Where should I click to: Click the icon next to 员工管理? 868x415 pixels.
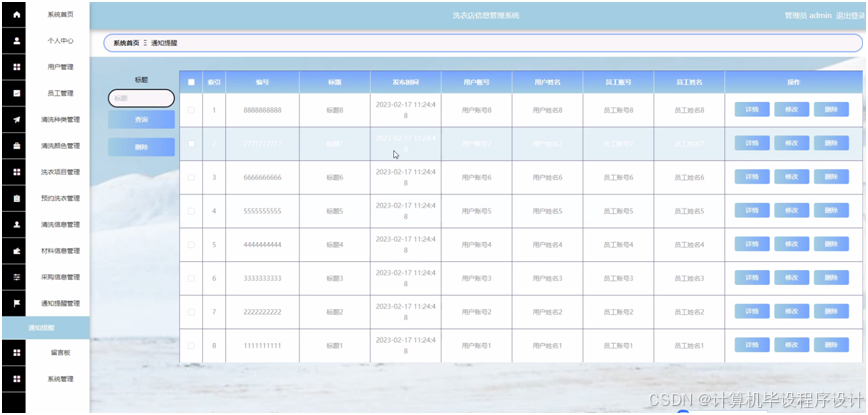tap(17, 93)
